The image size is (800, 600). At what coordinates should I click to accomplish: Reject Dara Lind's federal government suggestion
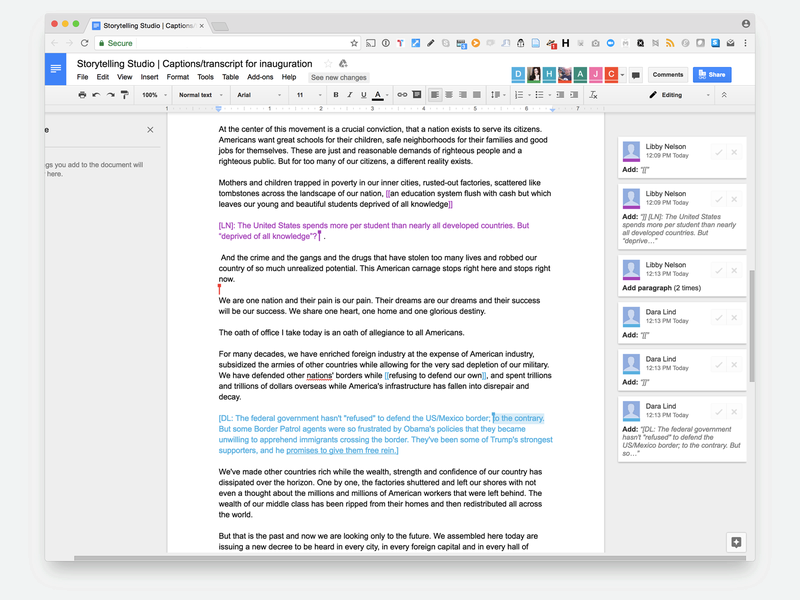coord(734,412)
